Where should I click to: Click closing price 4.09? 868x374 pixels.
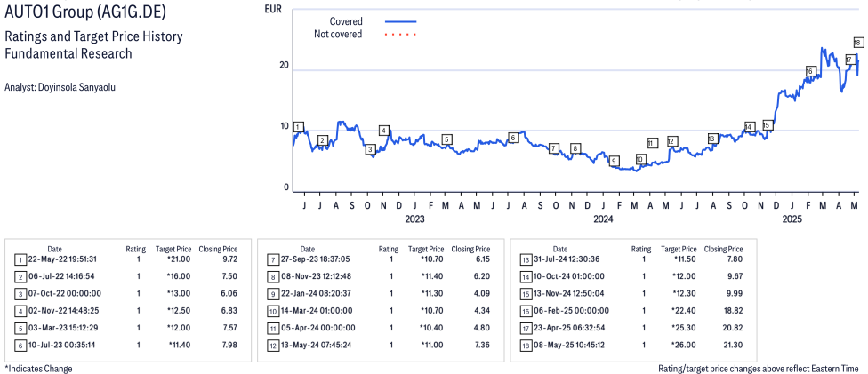click(x=482, y=293)
